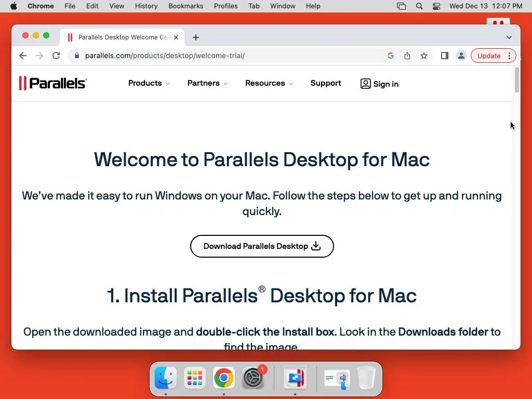Open the Chrome profile avatar menu
Screen dimensions: 532x399
[x=461, y=56]
